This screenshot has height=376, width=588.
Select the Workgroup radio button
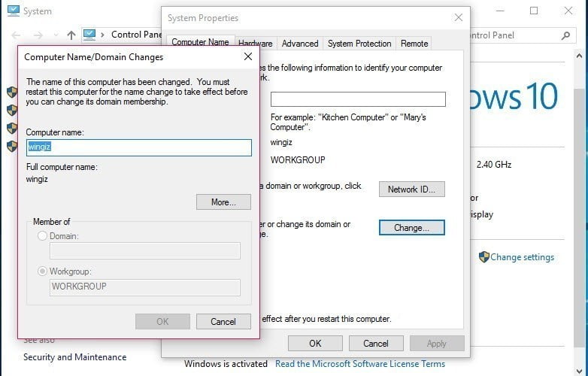[42, 271]
